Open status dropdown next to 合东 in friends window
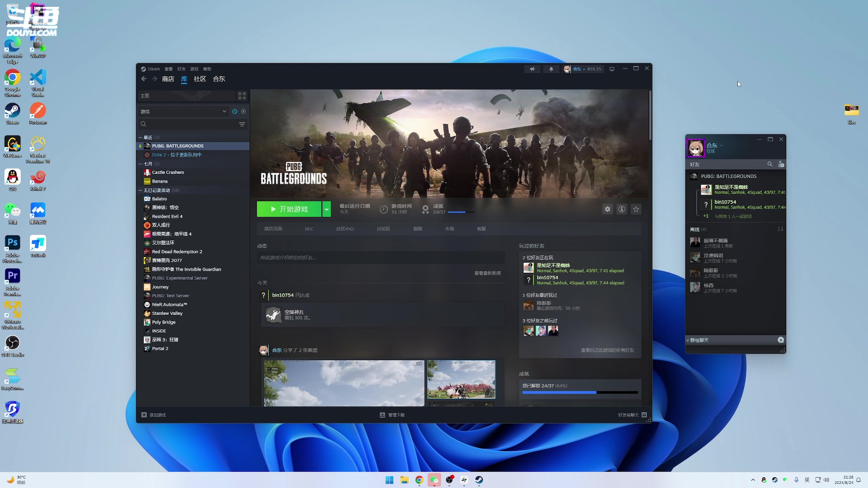Screen dimensions: 868x488 722,145
